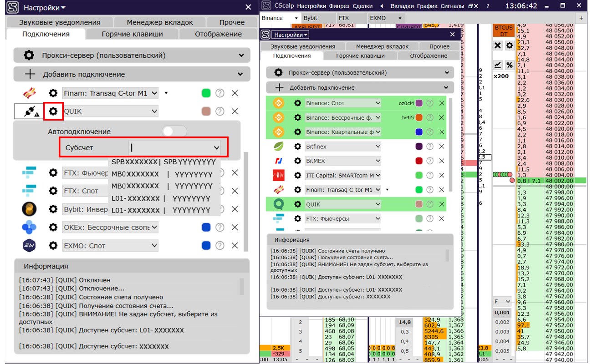
Task: Click the chart line icon under BTCUSDT
Action: tap(498, 65)
